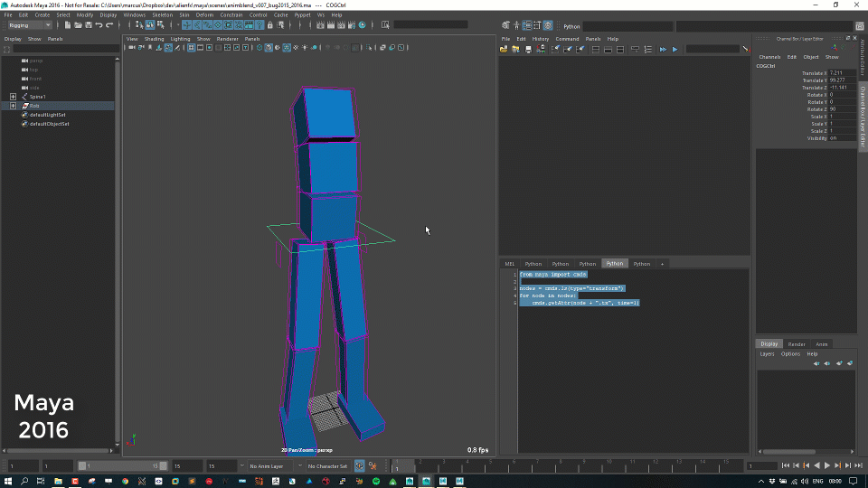The width and height of the screenshot is (868, 488).
Task: Click the Clear History script editor icon
Action: [x=555, y=49]
